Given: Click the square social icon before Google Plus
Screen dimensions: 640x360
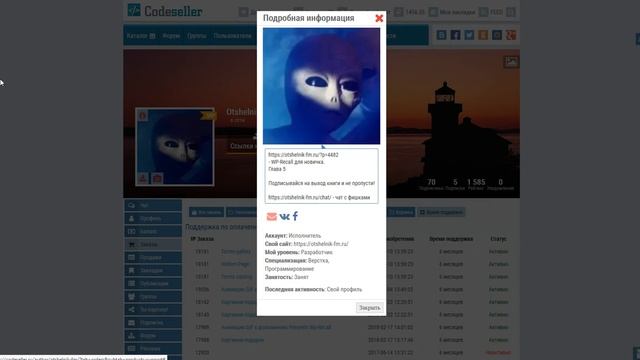Looking at the screenshot, I should (x=497, y=35).
